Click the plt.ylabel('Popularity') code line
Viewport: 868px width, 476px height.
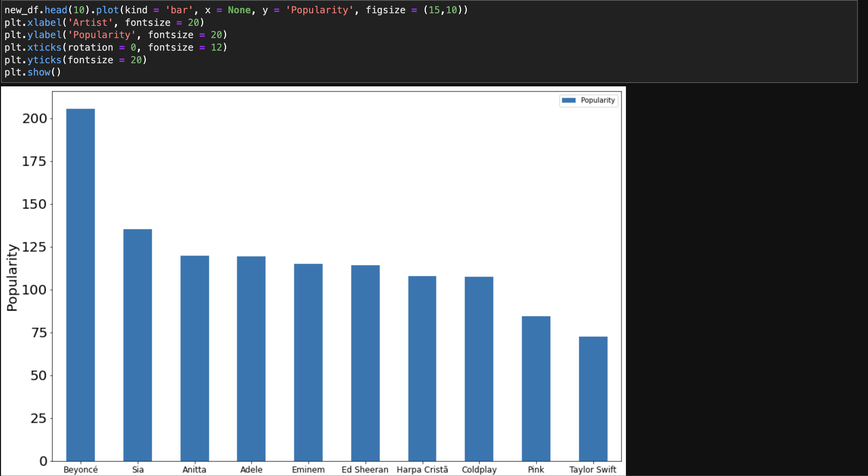[x=116, y=35]
